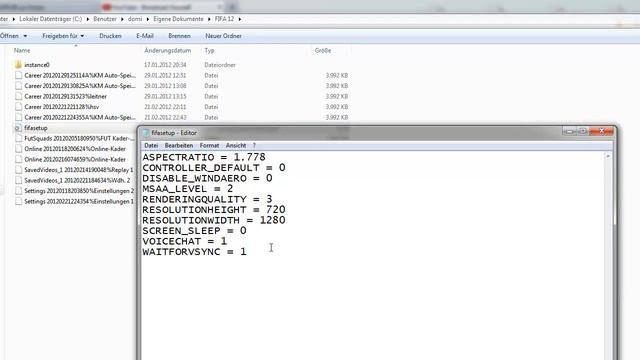640x360 pixels.
Task: Select the instance0 folder name
Action: [37, 65]
